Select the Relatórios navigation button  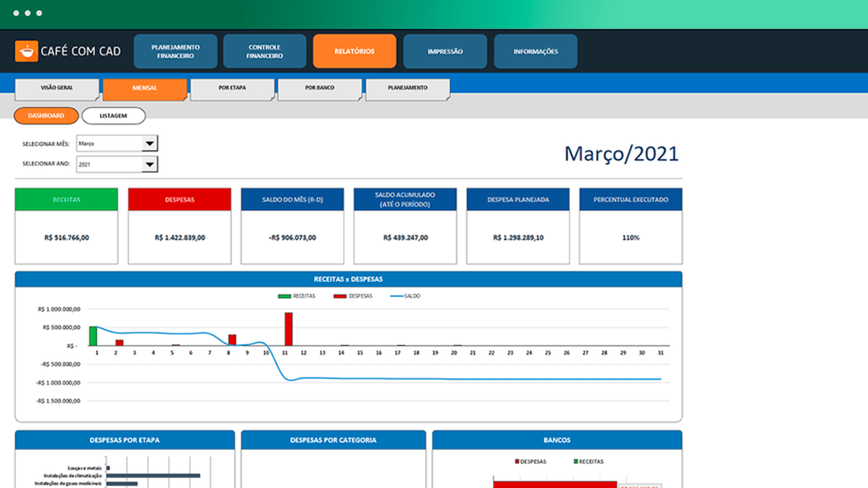(x=354, y=51)
